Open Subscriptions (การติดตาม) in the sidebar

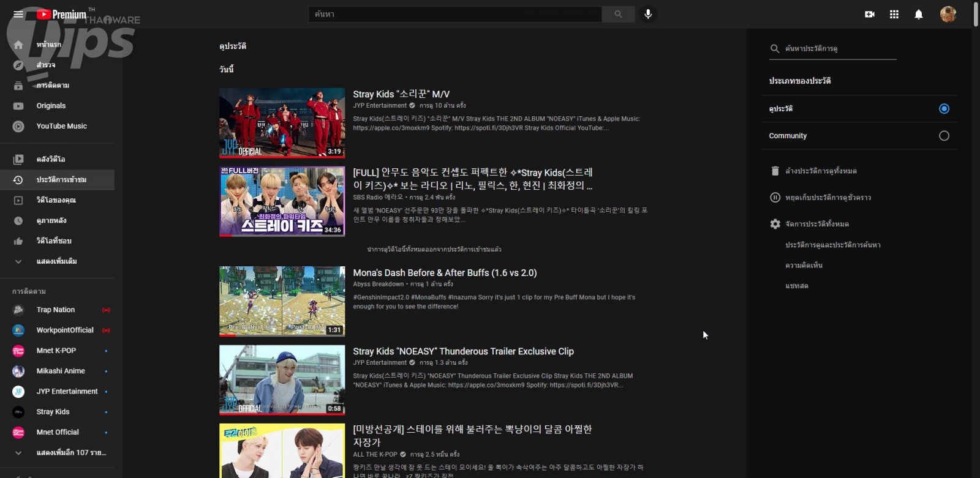pos(57,85)
